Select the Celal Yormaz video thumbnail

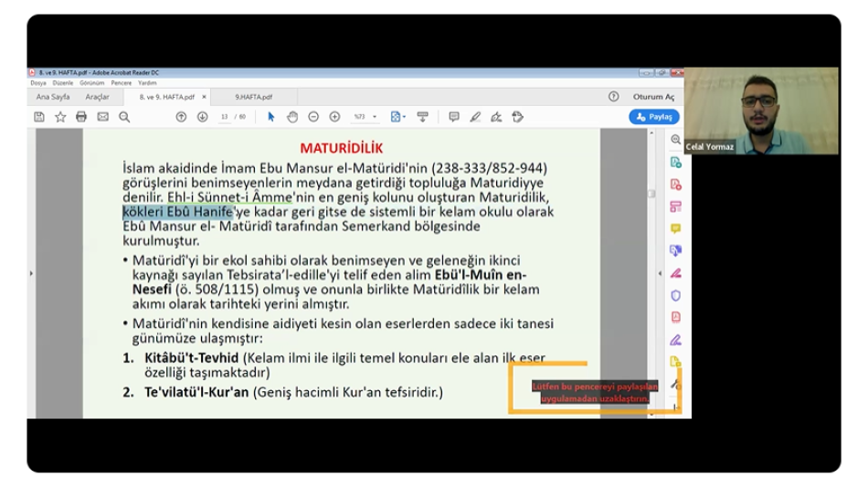point(760,111)
